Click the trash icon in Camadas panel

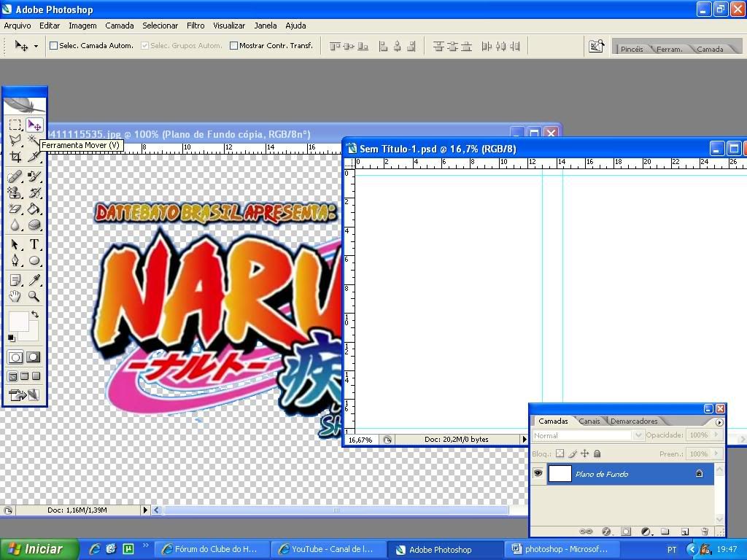[704, 532]
